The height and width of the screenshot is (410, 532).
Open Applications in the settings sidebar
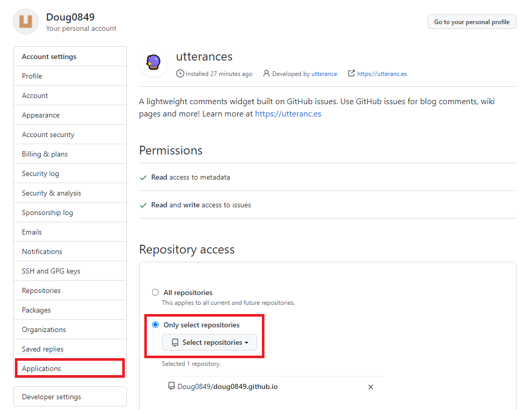[x=42, y=368]
